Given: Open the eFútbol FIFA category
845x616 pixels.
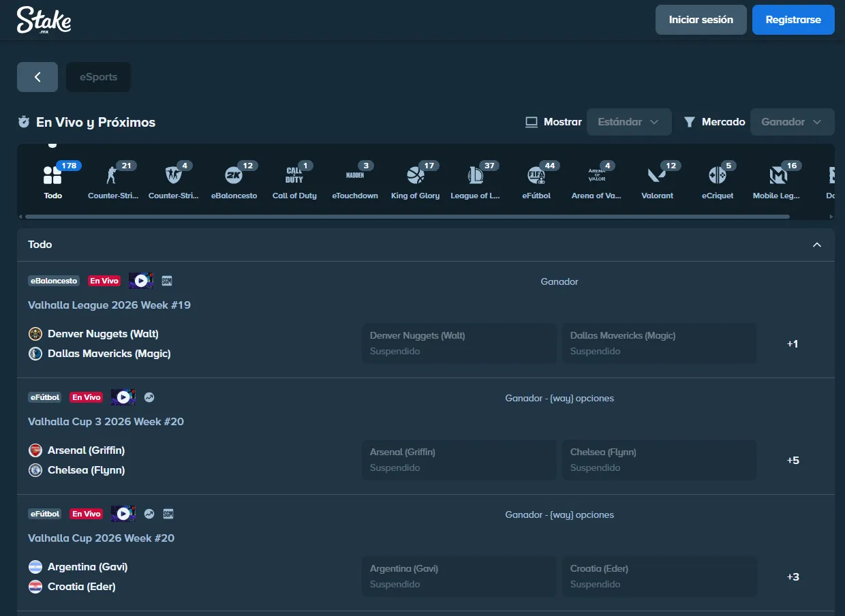Looking at the screenshot, I should click(536, 181).
